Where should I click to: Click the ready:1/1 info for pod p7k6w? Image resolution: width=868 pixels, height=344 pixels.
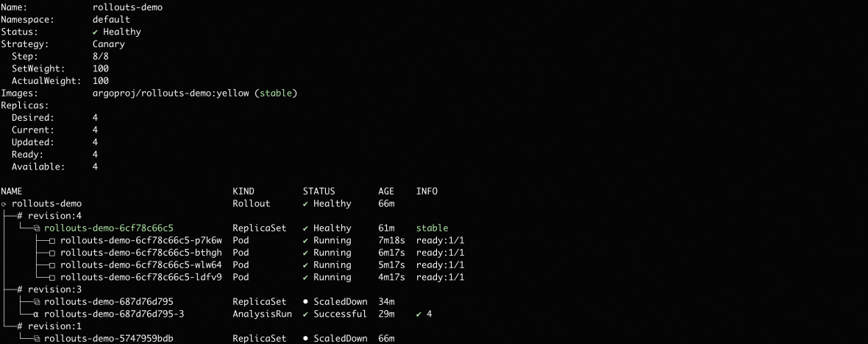[440, 241]
